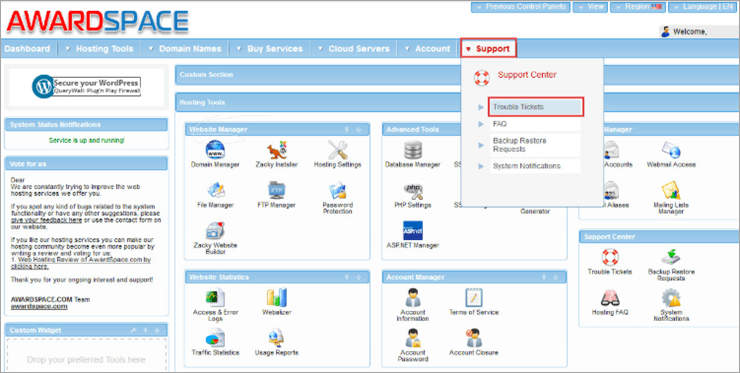The height and width of the screenshot is (373, 740).
Task: Expand the Domain Names menu
Action: [x=185, y=49]
